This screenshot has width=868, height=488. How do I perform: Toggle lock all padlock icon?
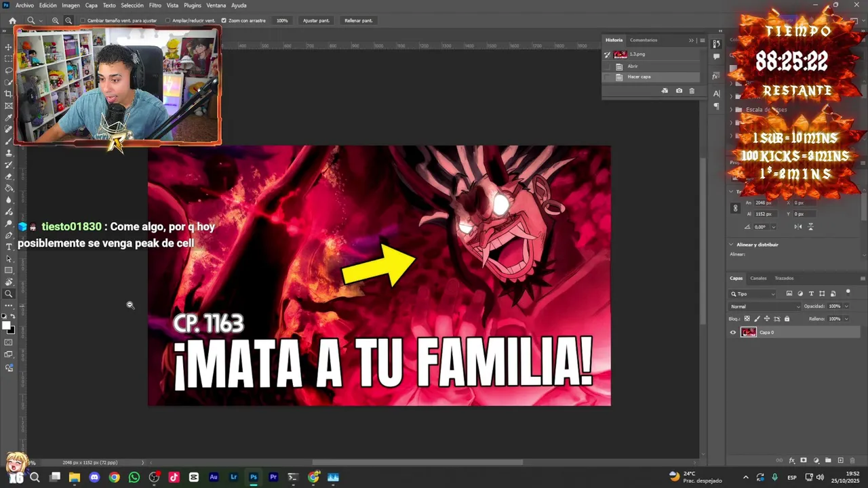point(787,319)
